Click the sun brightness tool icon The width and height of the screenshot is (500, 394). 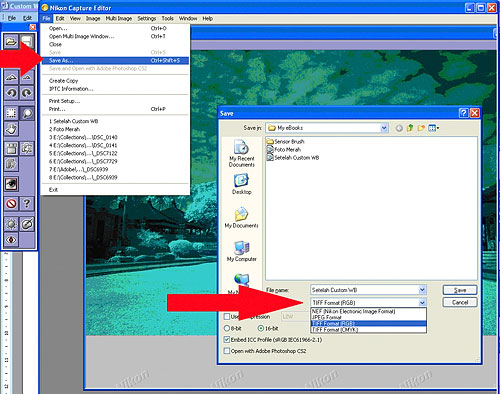click(x=11, y=224)
